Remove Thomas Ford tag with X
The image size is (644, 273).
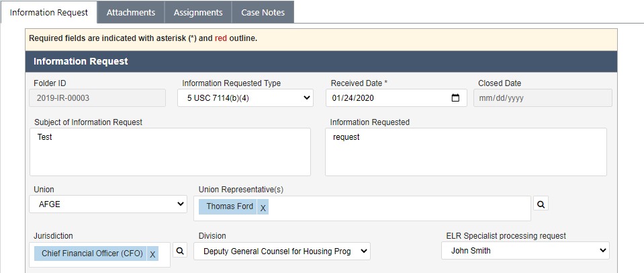(263, 207)
